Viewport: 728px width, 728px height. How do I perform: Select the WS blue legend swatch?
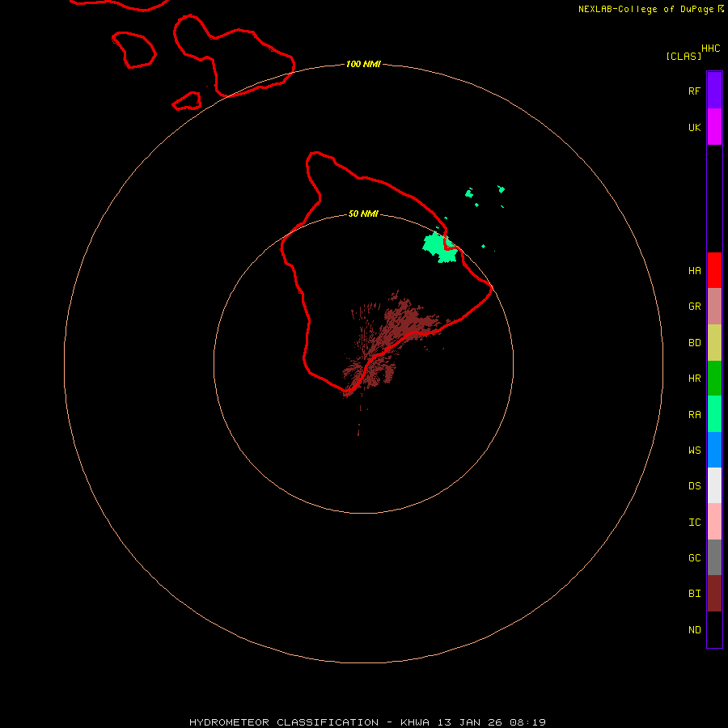714,450
